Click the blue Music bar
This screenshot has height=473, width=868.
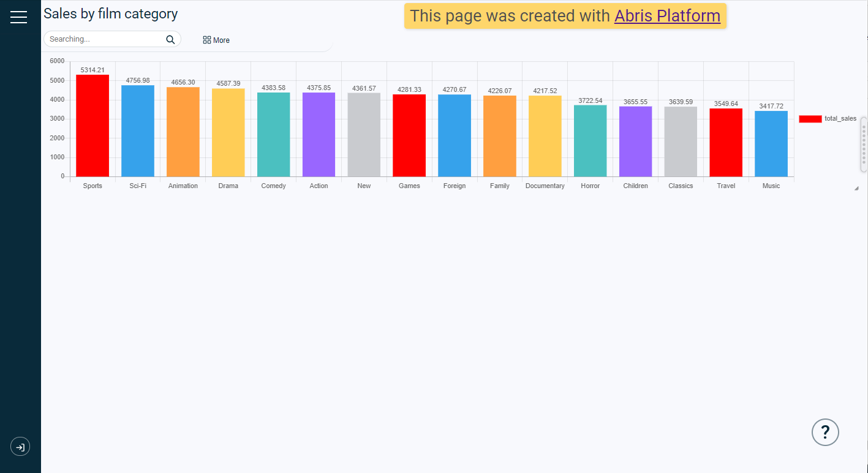771,143
